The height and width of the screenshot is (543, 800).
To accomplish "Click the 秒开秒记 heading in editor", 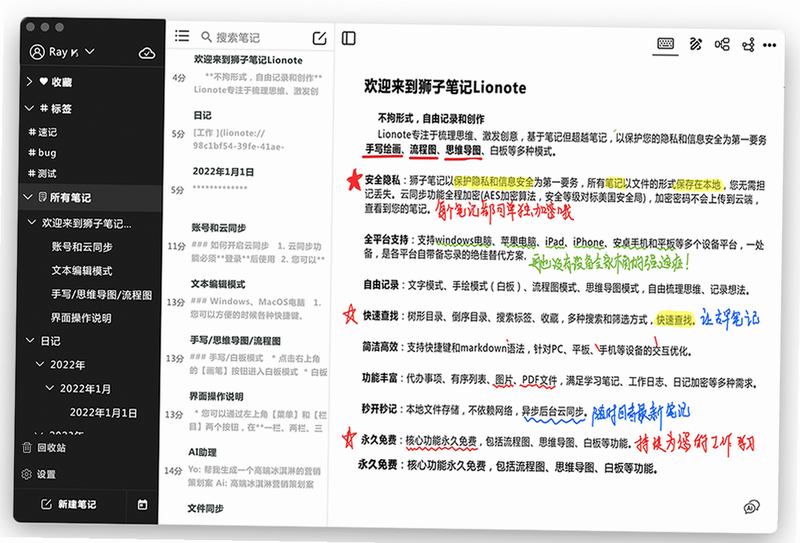I will tap(379, 409).
